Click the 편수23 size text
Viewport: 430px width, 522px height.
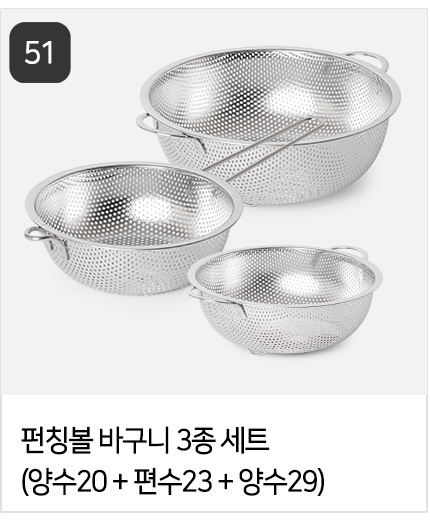click(x=173, y=482)
